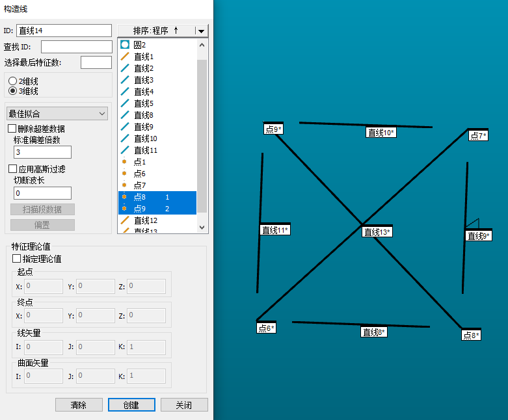Click the 排序:程序 sort button

(x=156, y=31)
